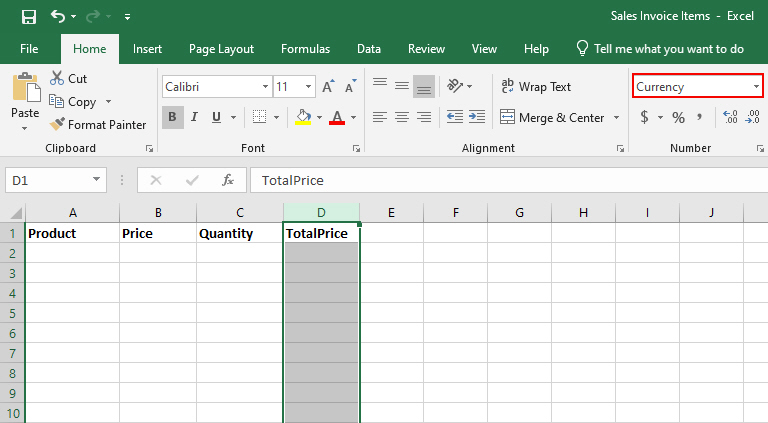Click the Paste clipboard icon
Image resolution: width=768 pixels, height=423 pixels.
click(x=26, y=88)
